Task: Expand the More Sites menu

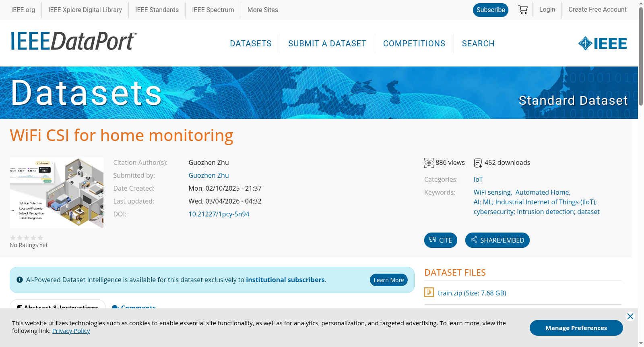Action: [263, 10]
